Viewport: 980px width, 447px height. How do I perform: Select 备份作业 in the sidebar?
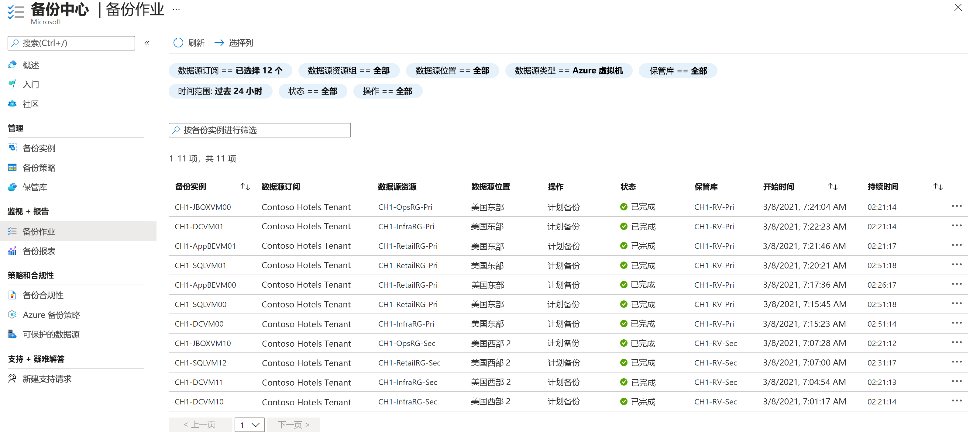pyautogui.click(x=78, y=231)
